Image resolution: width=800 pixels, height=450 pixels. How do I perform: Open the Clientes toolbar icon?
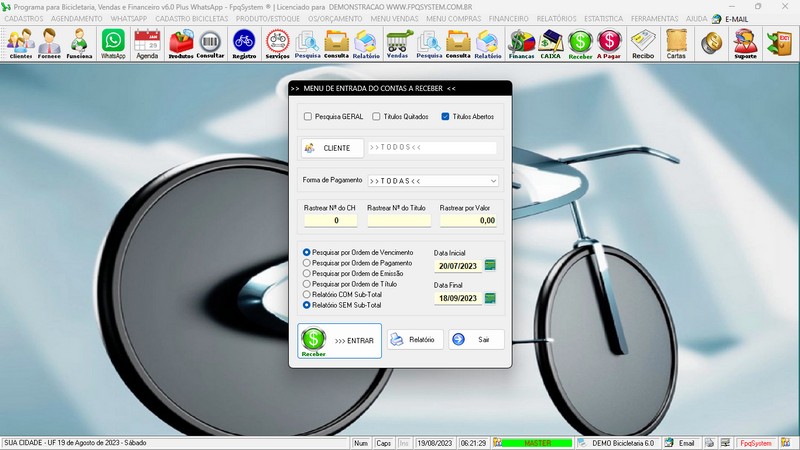pyautogui.click(x=20, y=43)
